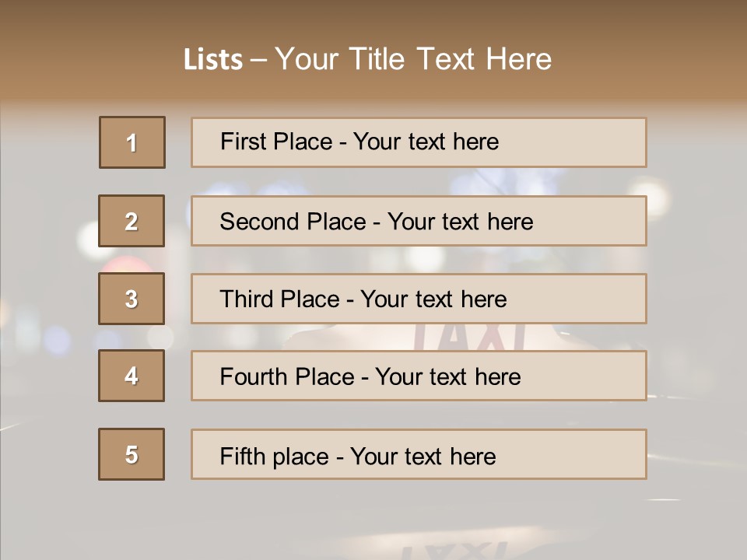Screen dimensions: 747x560
Task: Click the word "Fifth" in the last item
Action: point(242,456)
